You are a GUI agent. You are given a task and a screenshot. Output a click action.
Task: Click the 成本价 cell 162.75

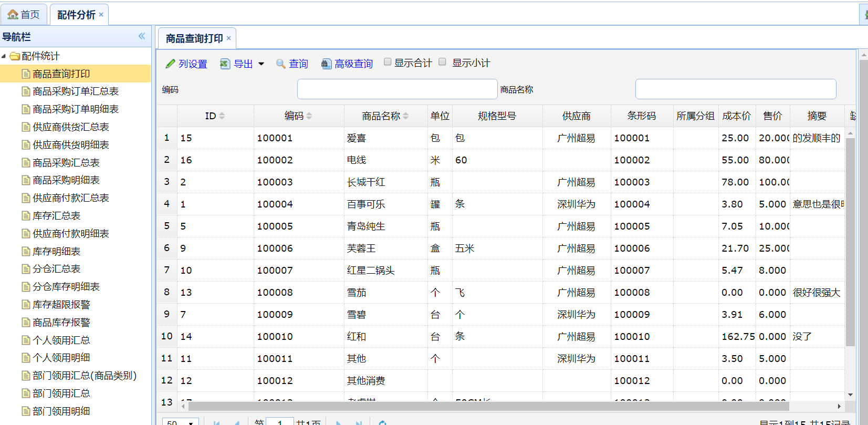[738, 337]
